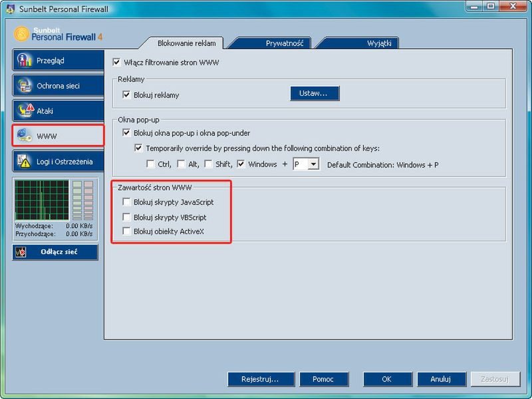This screenshot has width=532, height=399.
Task: Toggle the Temporarily override checkbox
Action: click(x=138, y=148)
